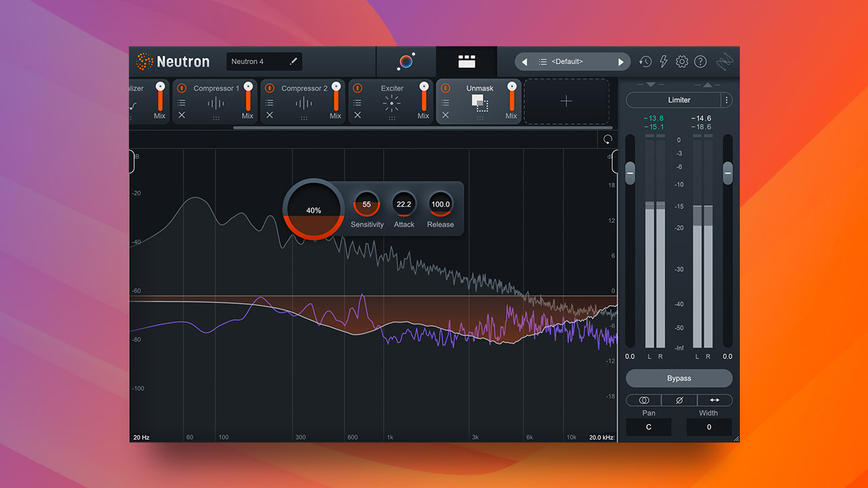This screenshot has height=488, width=868.
Task: Switch to the detailed modules view
Action: 467,62
